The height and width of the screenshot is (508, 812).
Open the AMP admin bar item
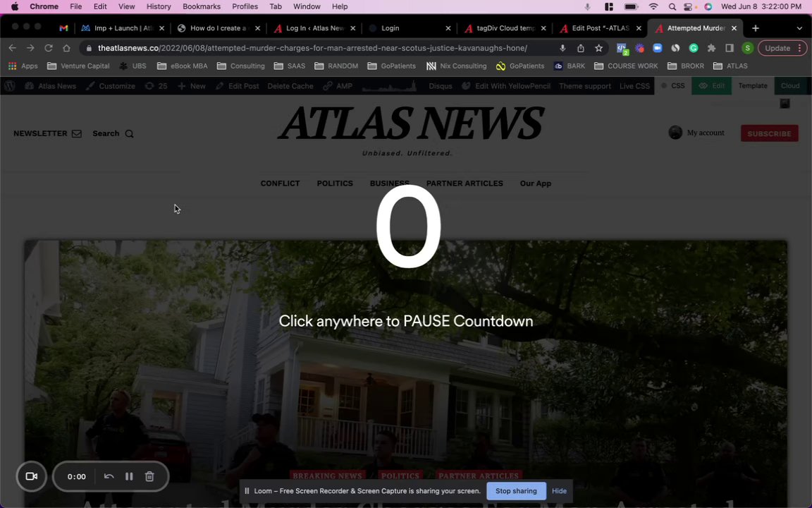(338, 86)
